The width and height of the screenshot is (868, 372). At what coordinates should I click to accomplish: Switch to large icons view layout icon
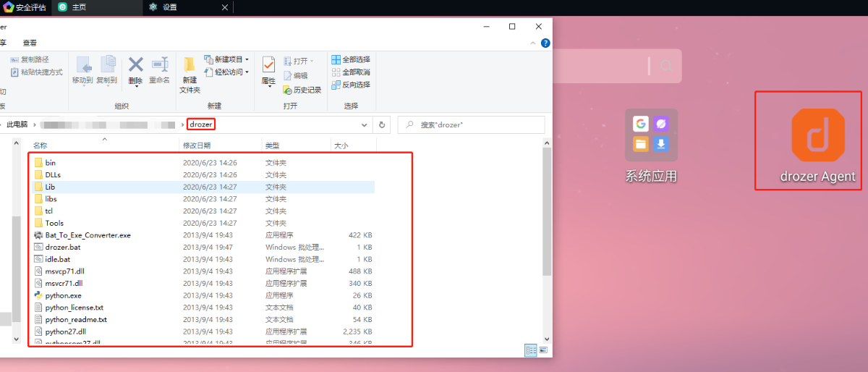click(x=543, y=350)
